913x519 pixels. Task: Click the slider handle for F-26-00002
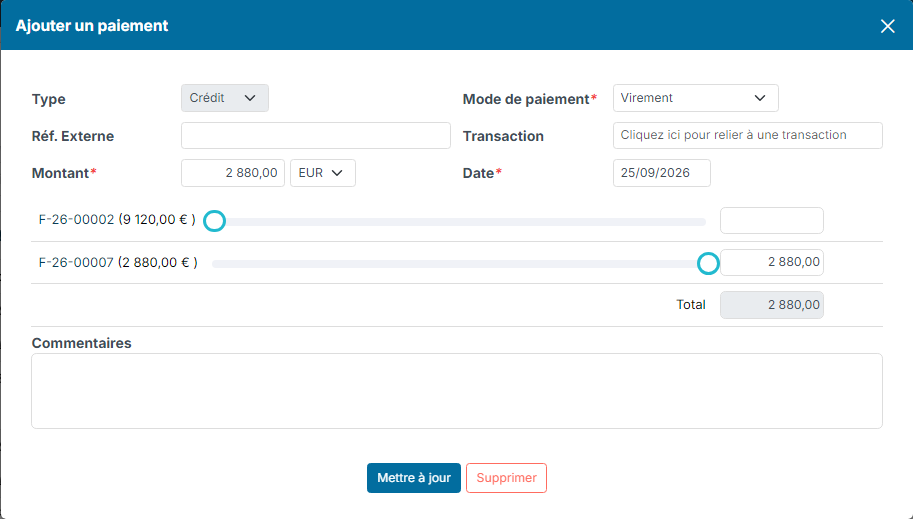pyautogui.click(x=214, y=221)
